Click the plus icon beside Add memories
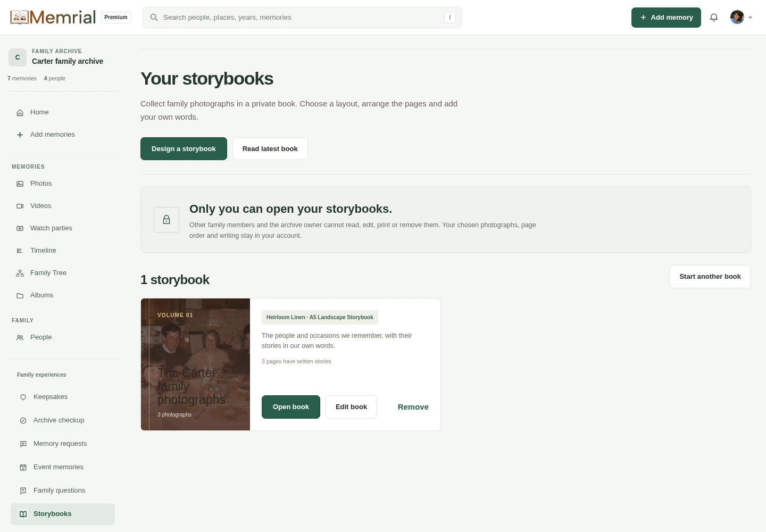Image resolution: width=766 pixels, height=532 pixels. point(20,135)
